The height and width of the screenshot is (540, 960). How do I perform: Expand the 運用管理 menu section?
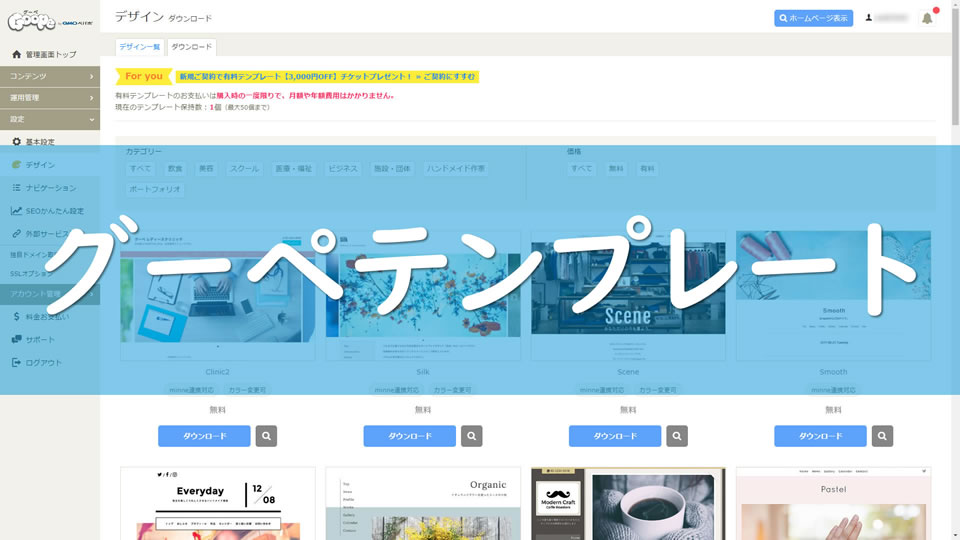50,98
